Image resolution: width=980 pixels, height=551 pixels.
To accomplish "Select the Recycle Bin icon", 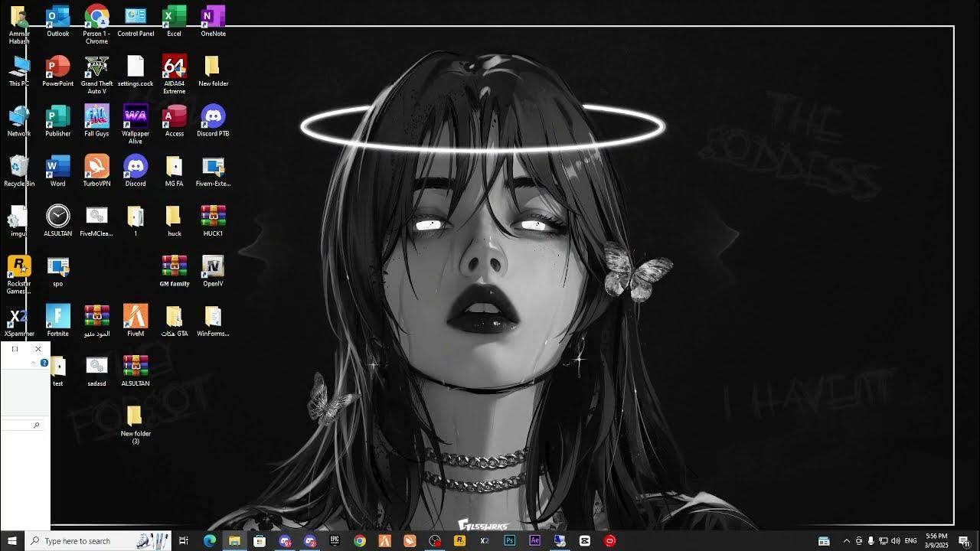I will (19, 171).
